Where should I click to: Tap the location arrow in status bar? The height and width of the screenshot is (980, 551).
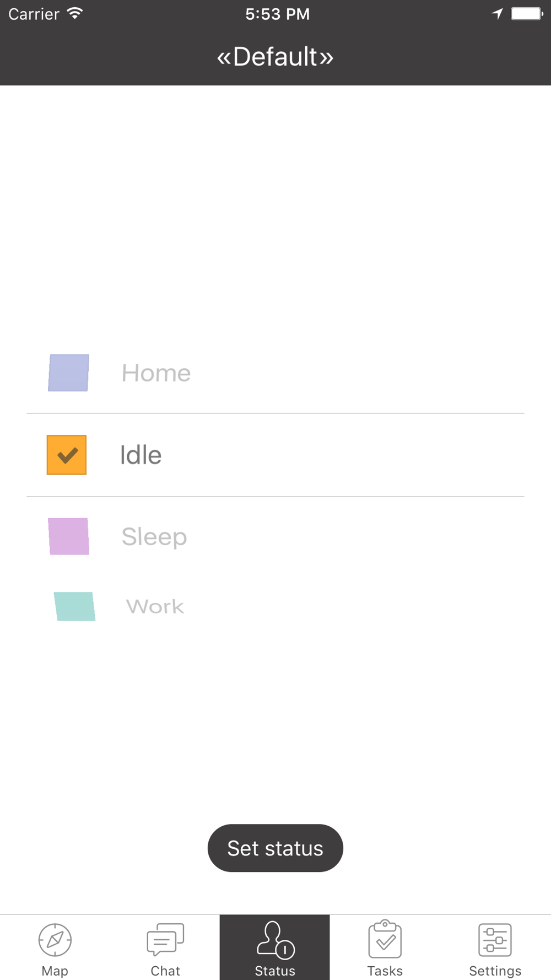pyautogui.click(x=498, y=14)
